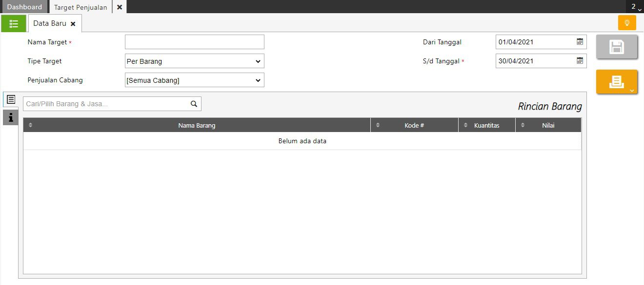
Task: Sort the table by Nama Barang
Action: (x=197, y=125)
